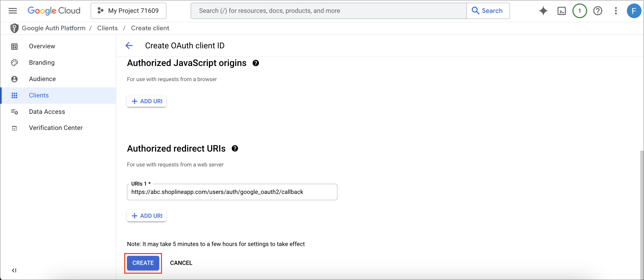Click the page vertical scrollbar
The image size is (644, 280).
tap(642, 215)
